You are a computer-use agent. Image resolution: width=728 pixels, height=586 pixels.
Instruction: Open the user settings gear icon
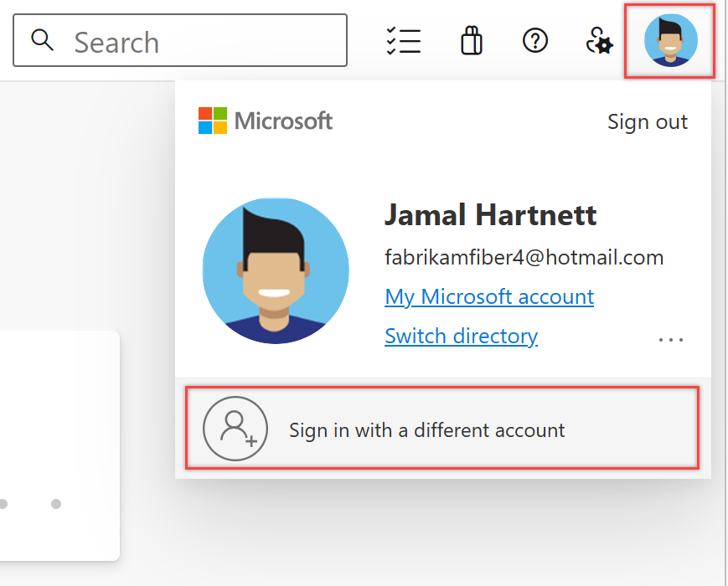pos(599,39)
